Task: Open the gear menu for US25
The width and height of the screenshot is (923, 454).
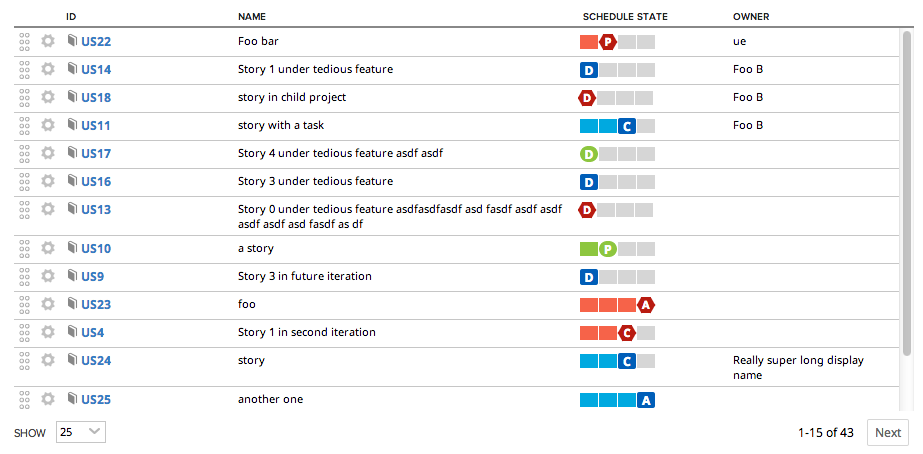Action: (48, 399)
